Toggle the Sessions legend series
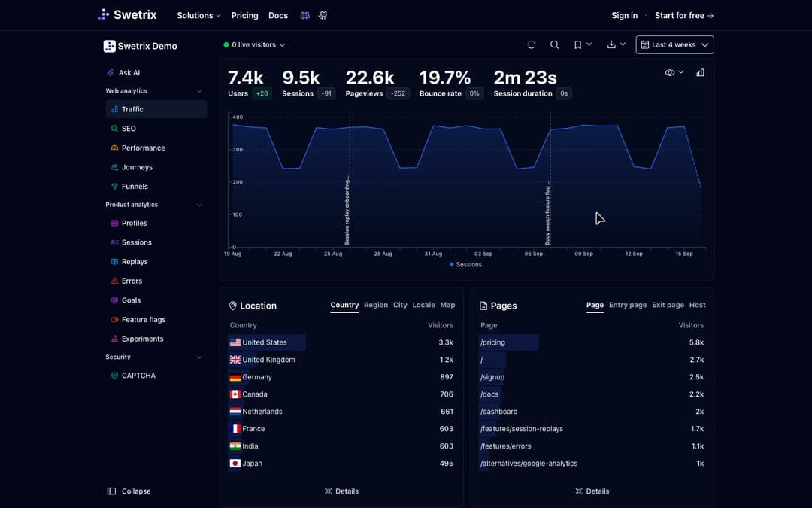Screen dimensions: 812x508 point(465,264)
